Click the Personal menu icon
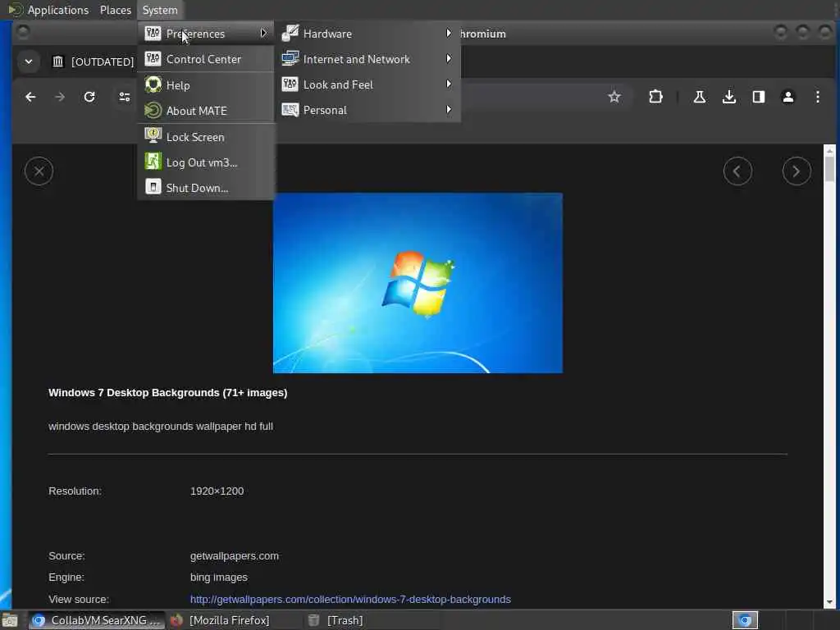Viewport: 840px width, 630px height. point(290,110)
